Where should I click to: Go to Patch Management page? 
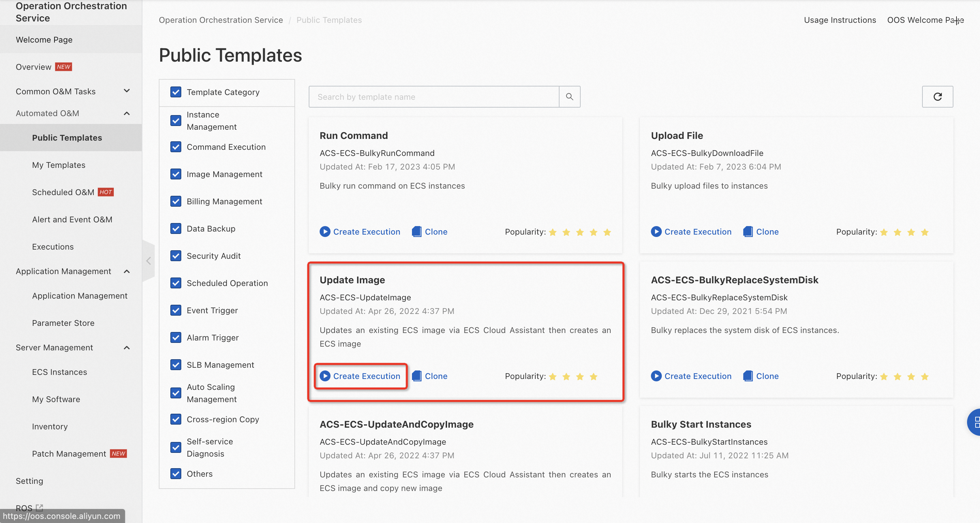point(69,454)
